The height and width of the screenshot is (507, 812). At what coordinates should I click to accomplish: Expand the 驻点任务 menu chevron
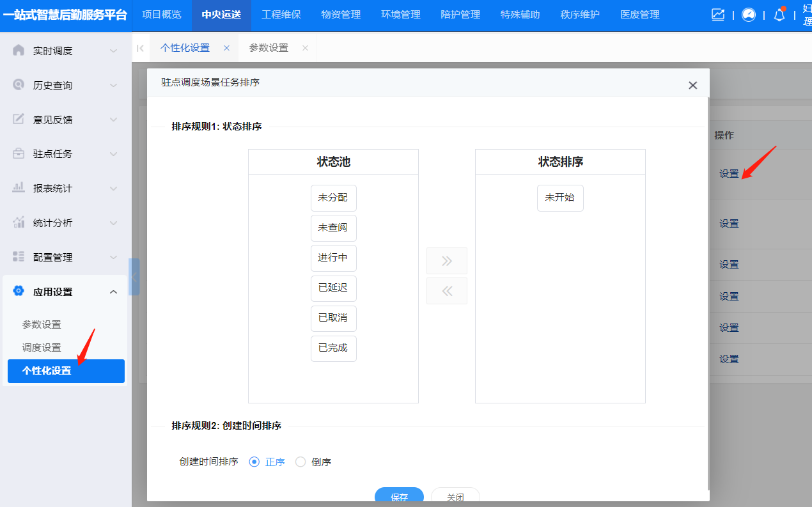click(113, 154)
